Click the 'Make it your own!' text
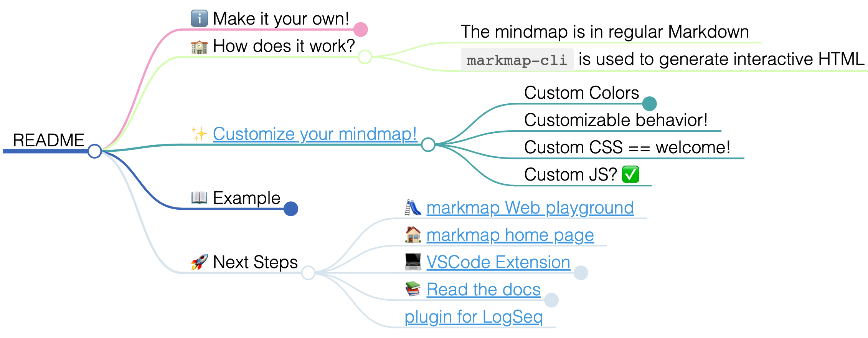The image size is (868, 338). pyautogui.click(x=281, y=19)
